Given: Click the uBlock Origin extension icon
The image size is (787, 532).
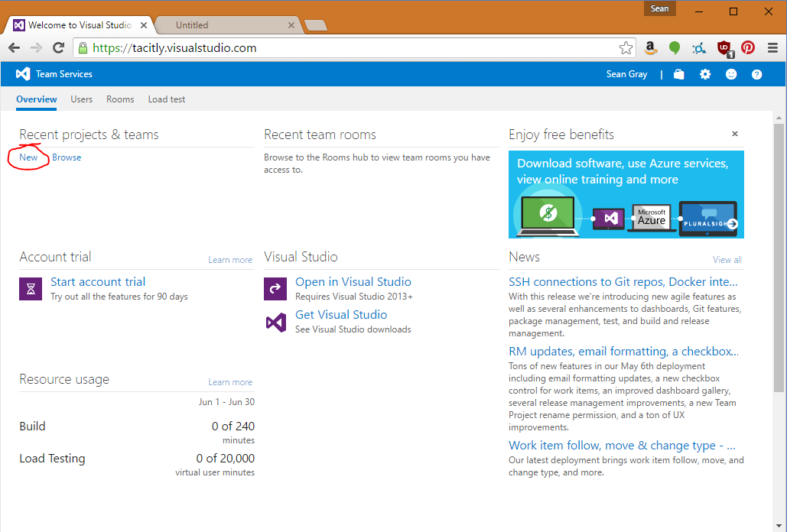Looking at the screenshot, I should (x=724, y=48).
